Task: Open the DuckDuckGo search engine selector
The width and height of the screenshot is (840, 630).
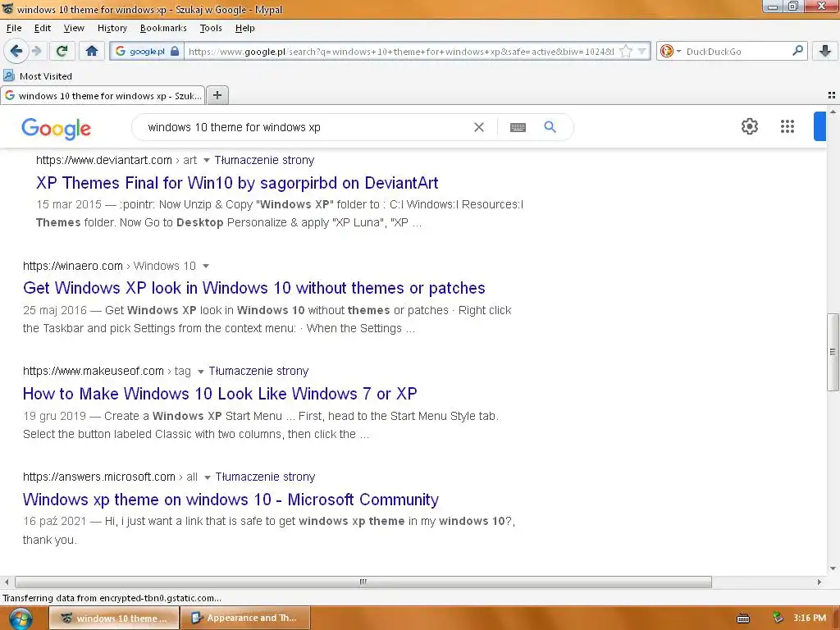Action: (669, 52)
